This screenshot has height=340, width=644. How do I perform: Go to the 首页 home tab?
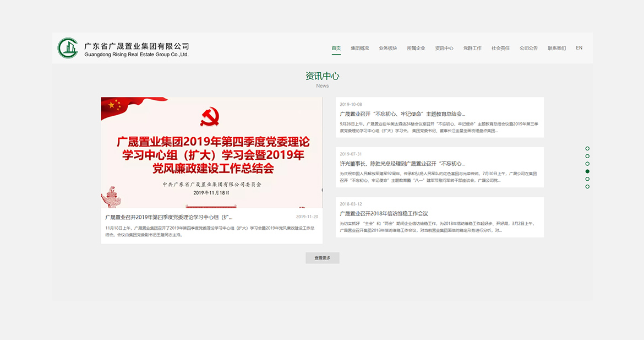pyautogui.click(x=336, y=48)
